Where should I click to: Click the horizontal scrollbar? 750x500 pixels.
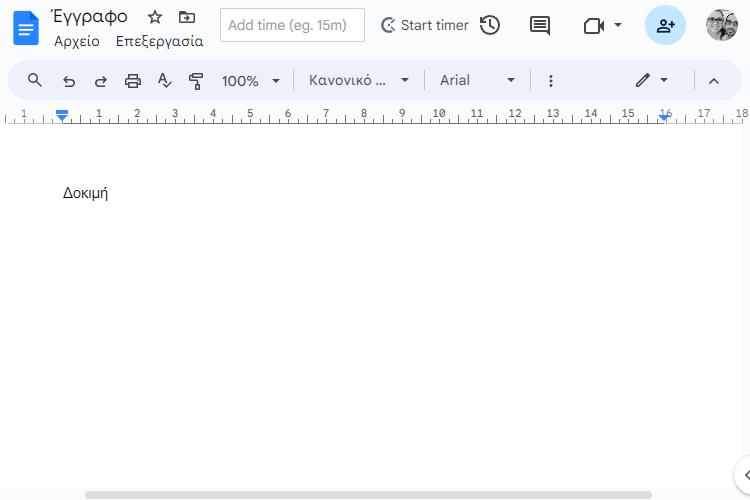368,495
